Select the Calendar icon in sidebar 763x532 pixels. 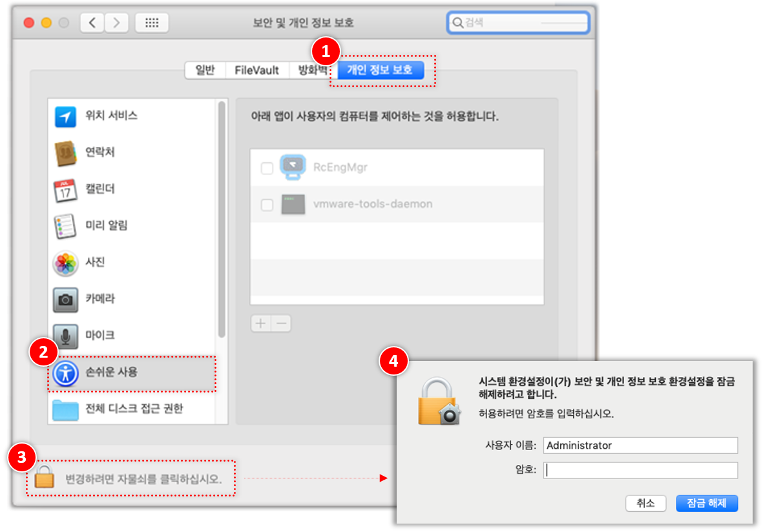pos(66,189)
